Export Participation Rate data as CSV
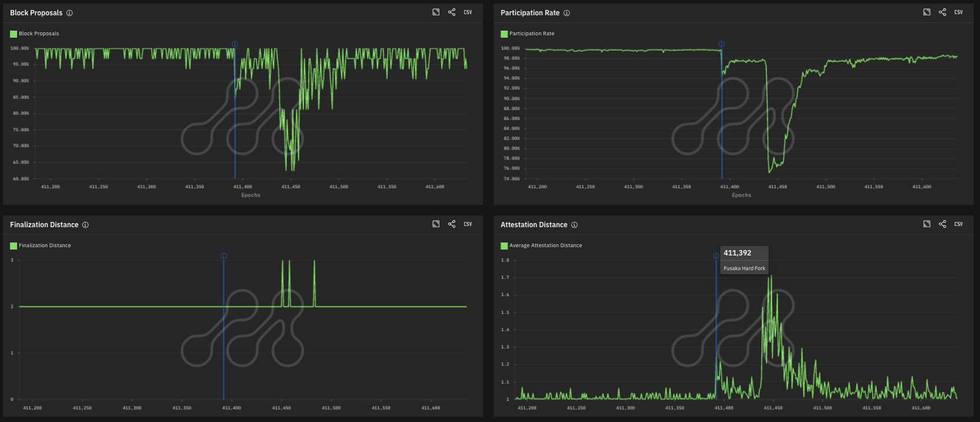Screen dimensions: 980x422 click(958, 12)
